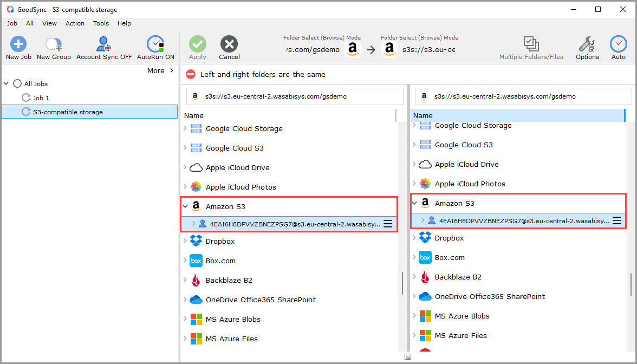Viewport: 637px width, 364px height.
Task: Click MS Azure Blobs icon in left pane
Action: [196, 320]
